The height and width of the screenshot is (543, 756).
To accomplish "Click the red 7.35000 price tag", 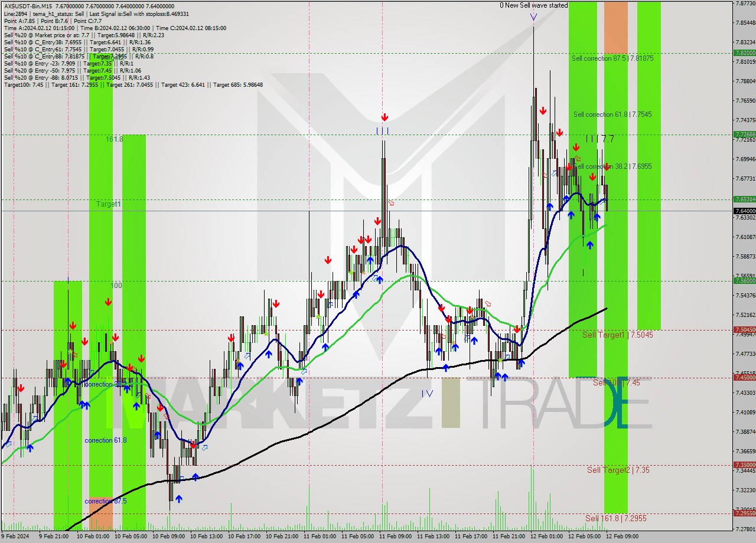I will click(744, 465).
